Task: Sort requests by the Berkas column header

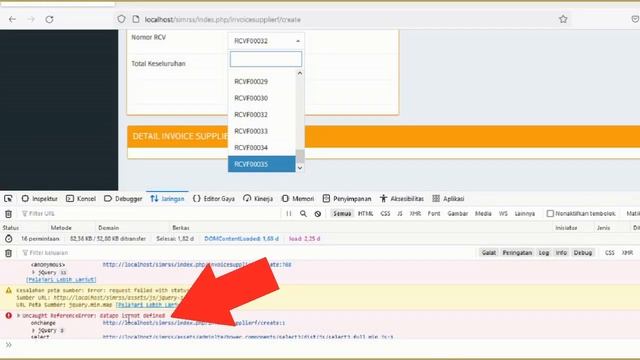Action: click(181, 228)
